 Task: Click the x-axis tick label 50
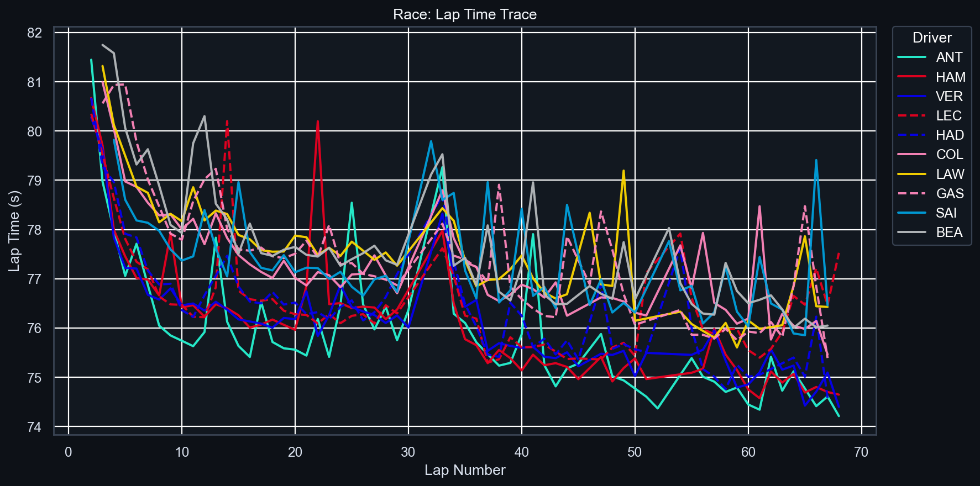635,452
